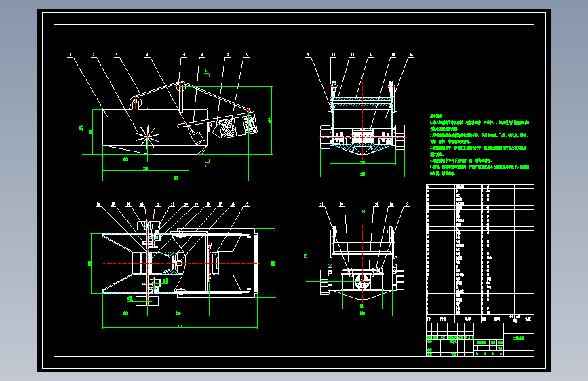
Task: Click the star-shaped rotor in the side view
Action: click(x=147, y=137)
